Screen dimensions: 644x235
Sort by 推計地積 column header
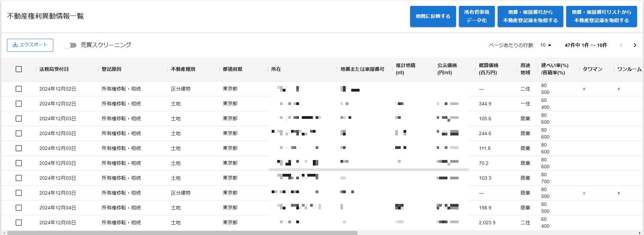406,69
